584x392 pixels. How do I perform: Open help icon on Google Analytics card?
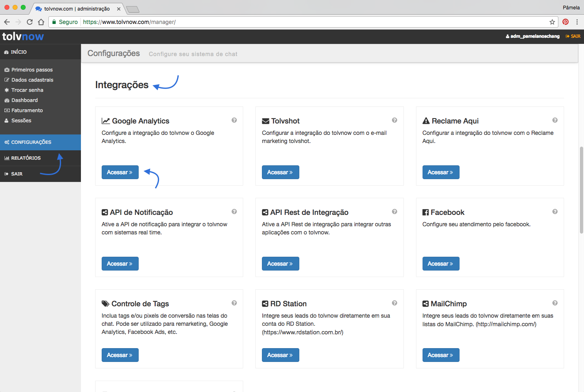pos(234,120)
